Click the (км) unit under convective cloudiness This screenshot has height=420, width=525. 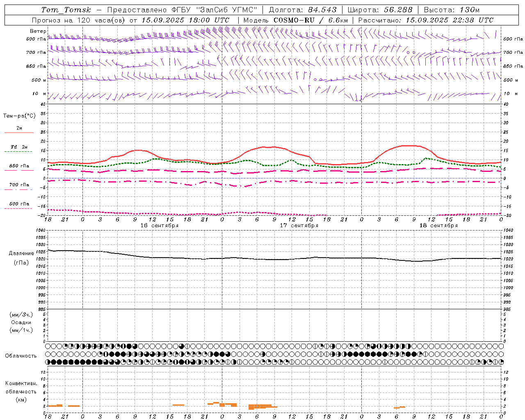point(21,399)
